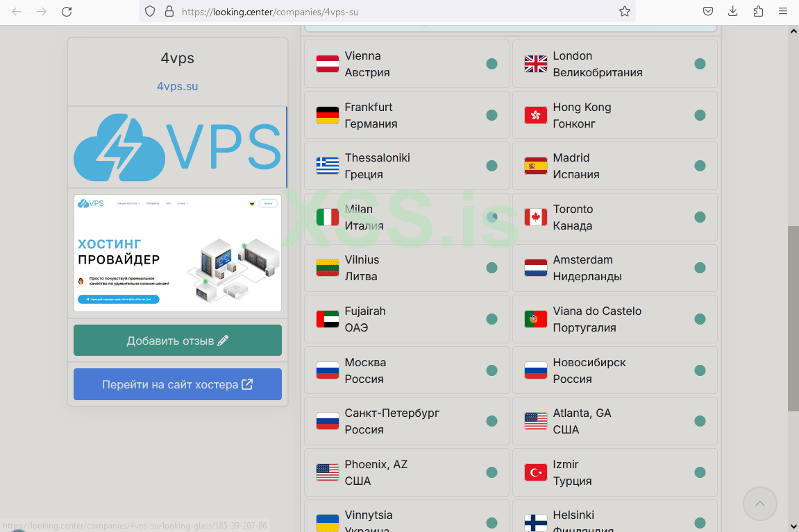Open the 4vps website preview screenshot
Screen dimensions: 799x532
click(x=177, y=253)
